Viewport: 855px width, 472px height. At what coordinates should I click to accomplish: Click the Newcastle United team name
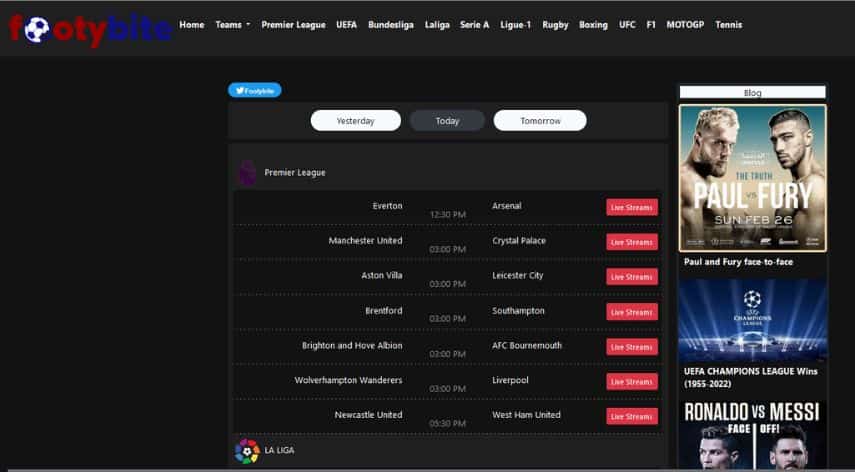(x=369, y=415)
